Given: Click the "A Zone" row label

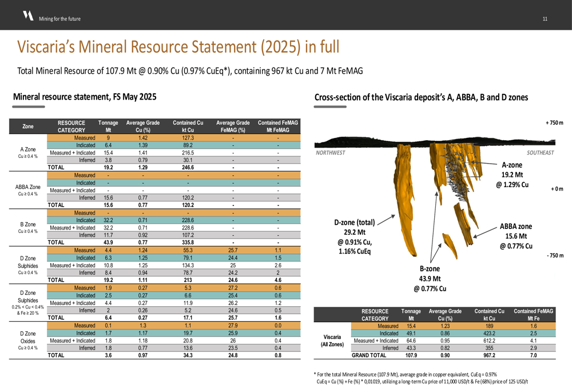Looking at the screenshot, I should click(x=28, y=152).
